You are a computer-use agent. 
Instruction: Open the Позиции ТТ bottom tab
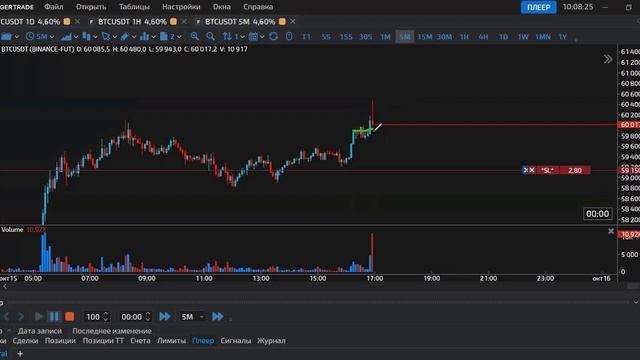coord(103,340)
